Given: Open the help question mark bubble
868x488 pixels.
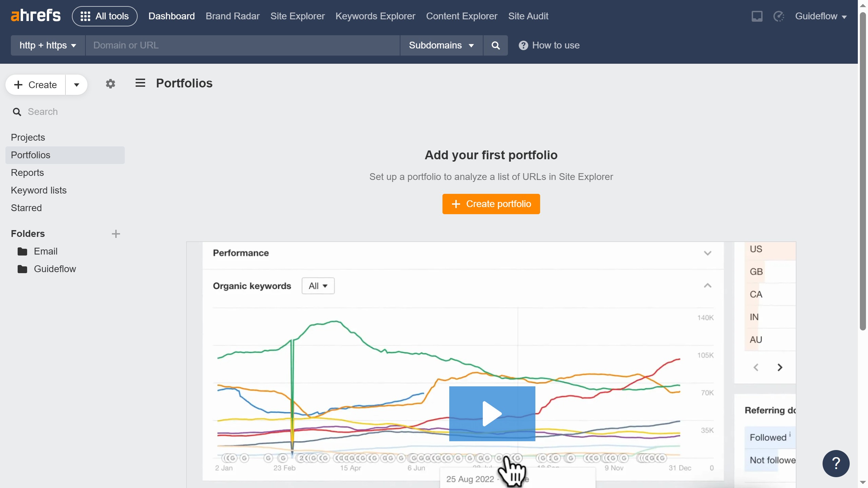Looking at the screenshot, I should [836, 463].
